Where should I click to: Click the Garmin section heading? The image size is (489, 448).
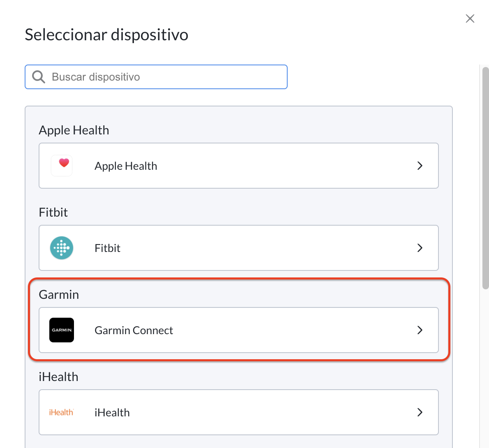tap(59, 295)
